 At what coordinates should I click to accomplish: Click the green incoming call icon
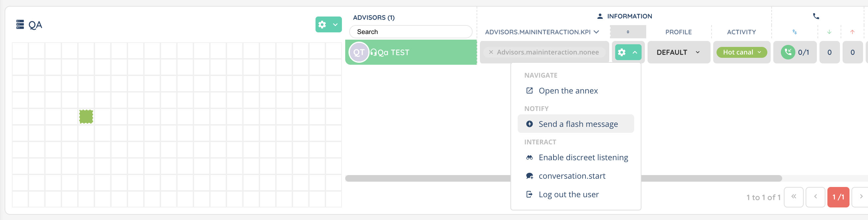click(787, 52)
